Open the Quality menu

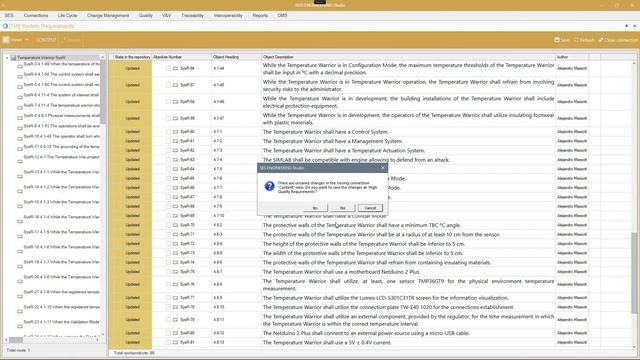(x=145, y=16)
